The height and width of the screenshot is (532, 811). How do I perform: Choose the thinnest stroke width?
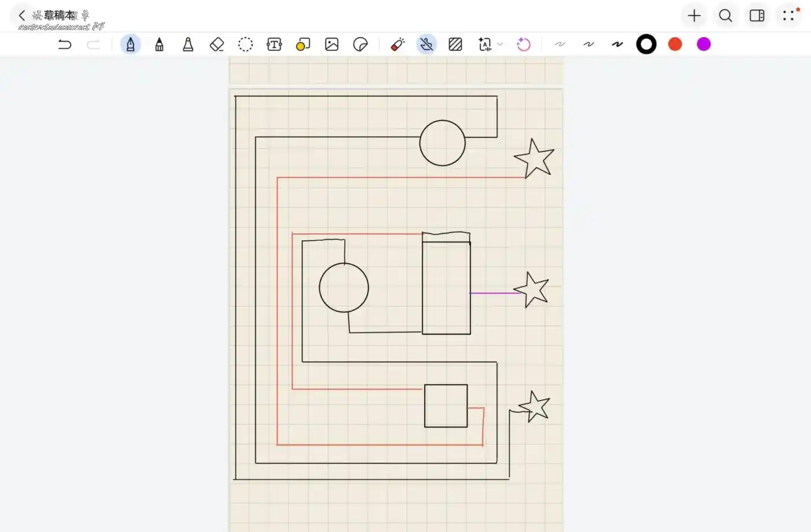(560, 45)
